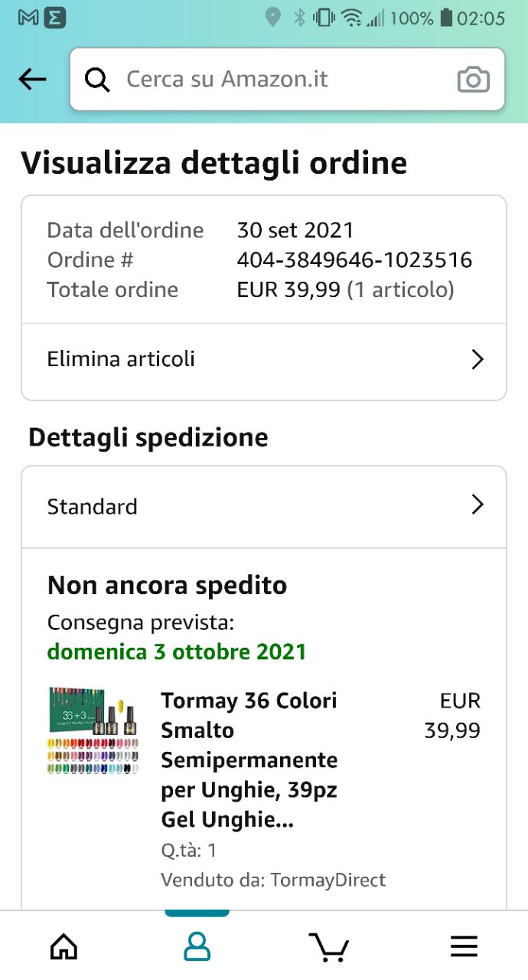Open the account profile tab
The height and width of the screenshot is (980, 528).
(197, 946)
